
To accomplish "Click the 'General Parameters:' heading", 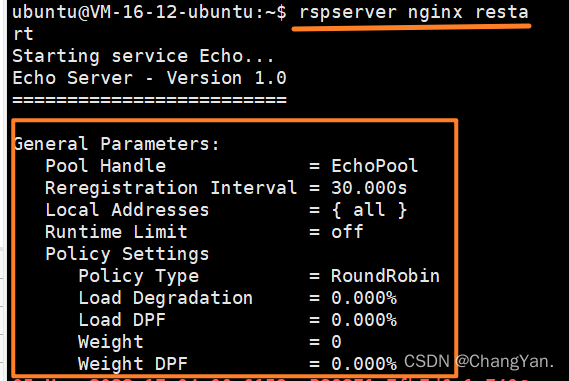I will [x=116, y=144].
